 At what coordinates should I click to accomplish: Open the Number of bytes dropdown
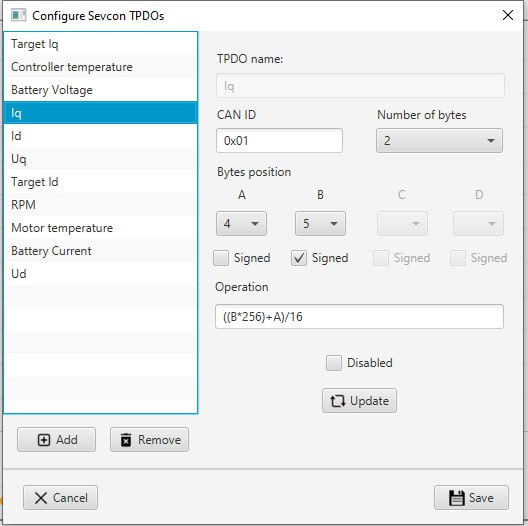point(439,140)
